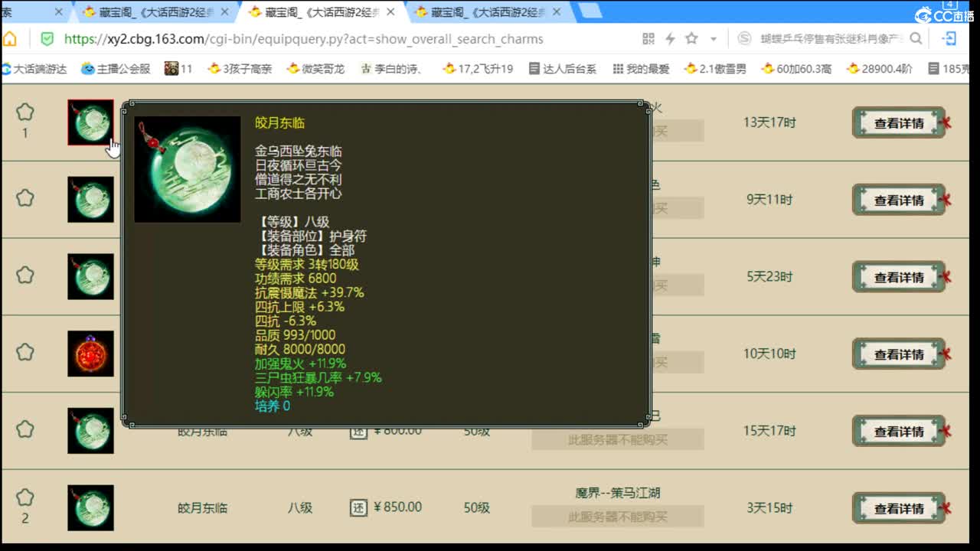Click the jade charm thumbnail in 15天17时 row

click(x=90, y=431)
